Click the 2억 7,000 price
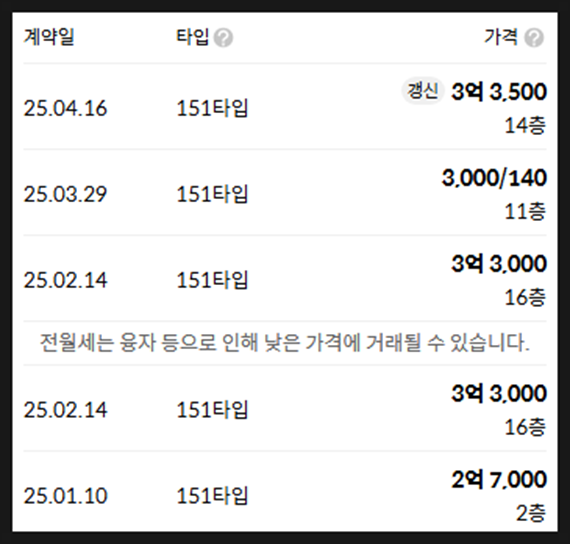The width and height of the screenshot is (570, 544). (499, 479)
